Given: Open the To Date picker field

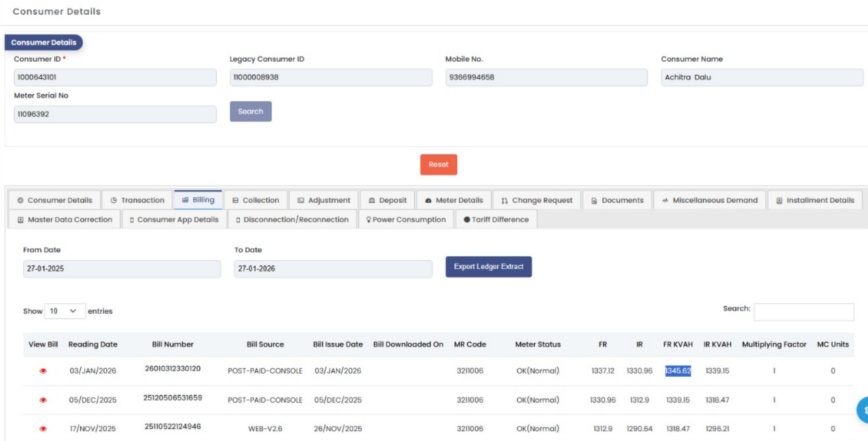Looking at the screenshot, I should coord(333,269).
